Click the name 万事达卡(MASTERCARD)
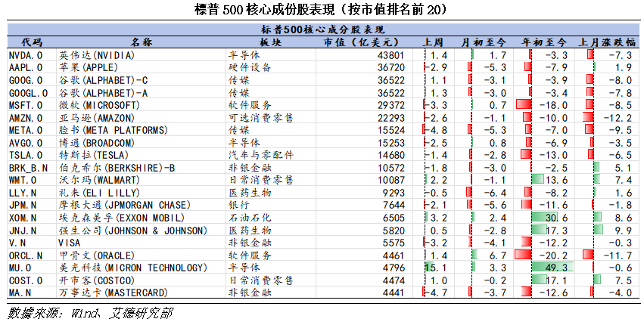 pos(114,293)
